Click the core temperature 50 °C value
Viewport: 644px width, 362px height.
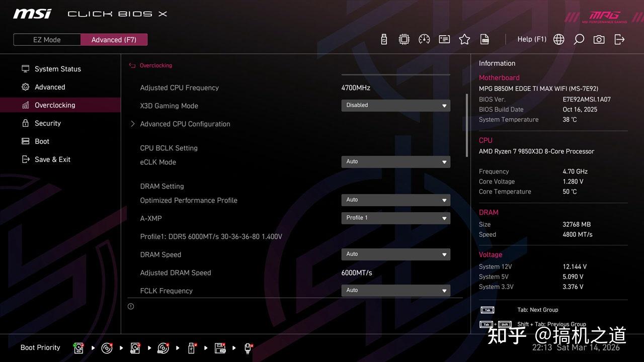[x=570, y=192]
